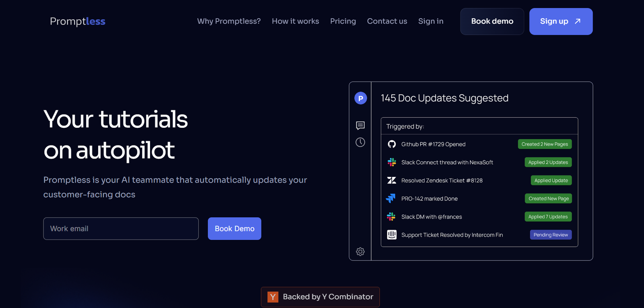Click the GitHub icon for PR #1729
644x308 pixels.
tap(392, 144)
